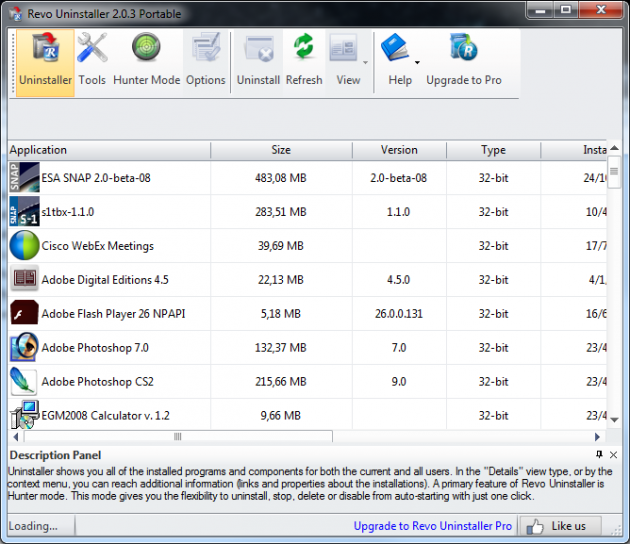Click the 22,13 MB size cell
630x544 pixels.
[281, 280]
